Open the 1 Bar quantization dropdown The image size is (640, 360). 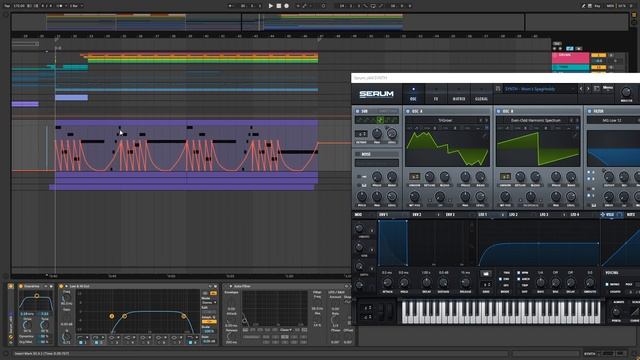click(76, 6)
